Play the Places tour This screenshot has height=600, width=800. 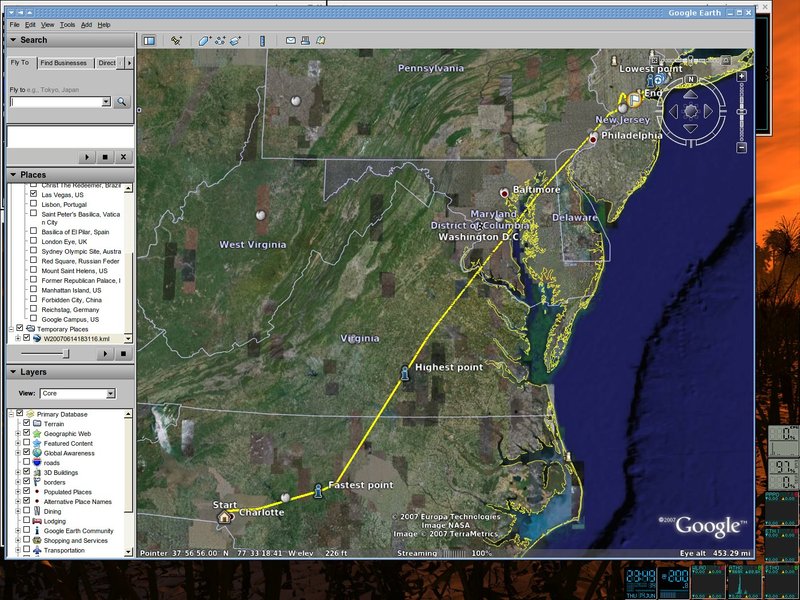click(x=106, y=354)
